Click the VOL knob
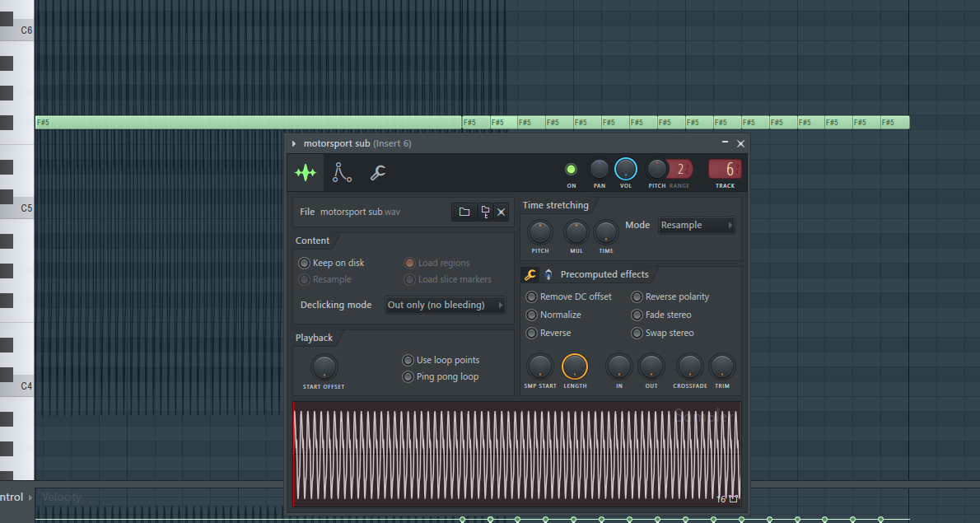 [x=626, y=170]
